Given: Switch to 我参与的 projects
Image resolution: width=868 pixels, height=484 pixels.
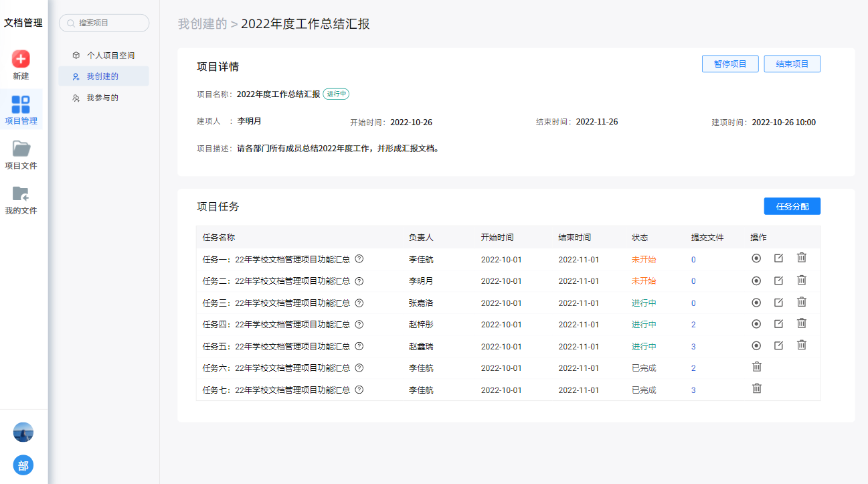Looking at the screenshot, I should tap(102, 98).
